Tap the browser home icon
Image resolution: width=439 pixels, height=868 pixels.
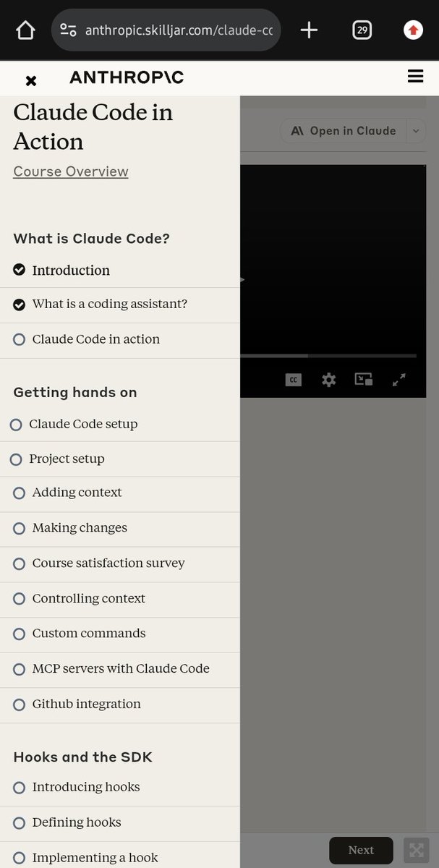25,30
